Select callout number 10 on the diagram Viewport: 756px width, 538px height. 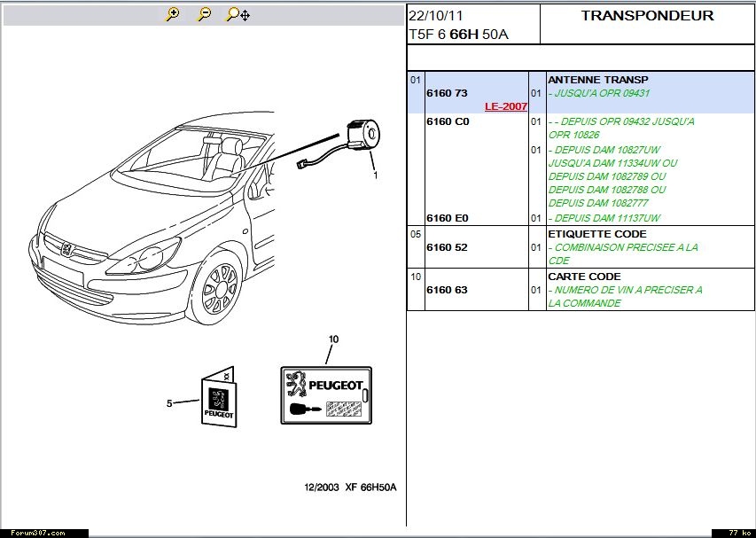(333, 339)
